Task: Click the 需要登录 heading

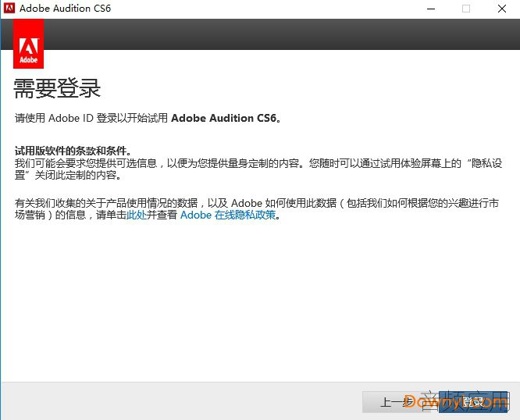Action: [x=57, y=88]
